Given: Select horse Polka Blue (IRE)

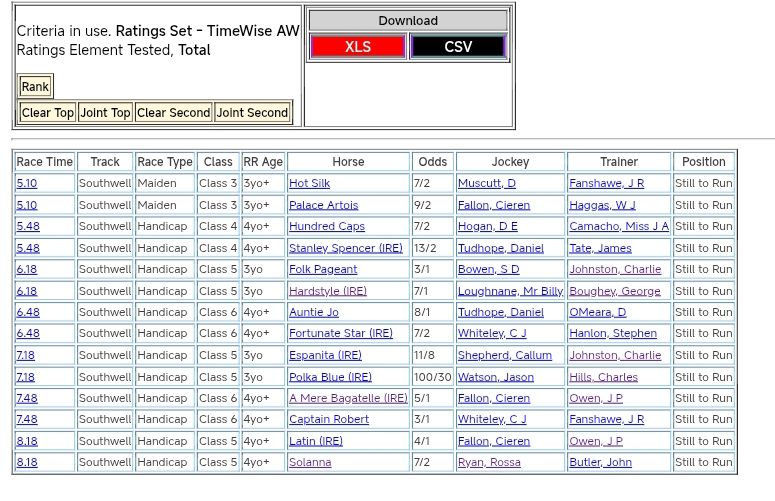Looking at the screenshot, I should pyautogui.click(x=330, y=377).
